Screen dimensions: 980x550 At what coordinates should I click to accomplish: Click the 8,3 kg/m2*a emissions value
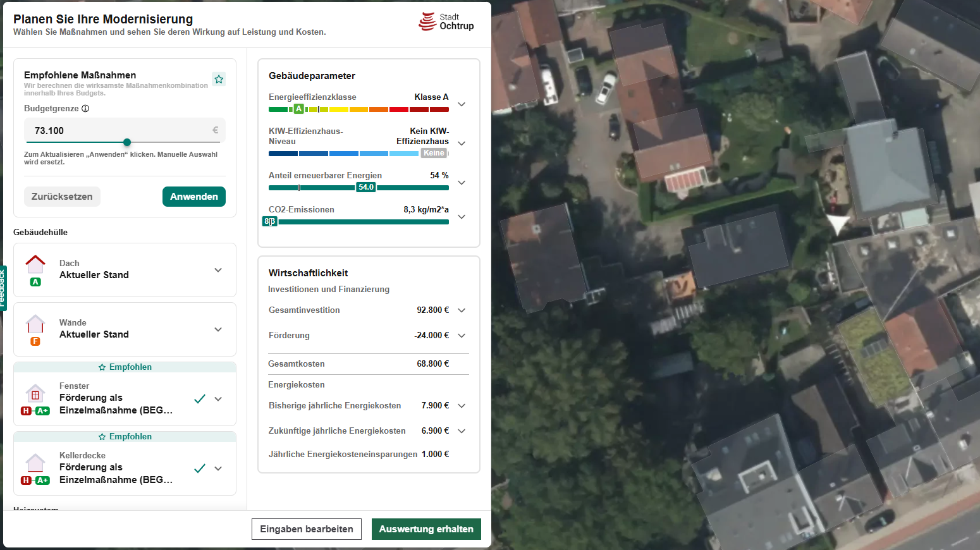[426, 210]
